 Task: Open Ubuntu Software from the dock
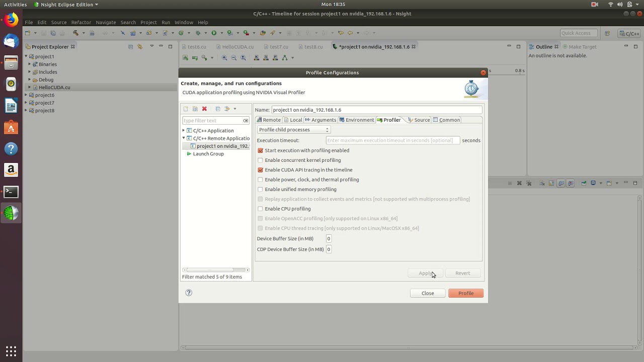pyautogui.click(x=11, y=128)
